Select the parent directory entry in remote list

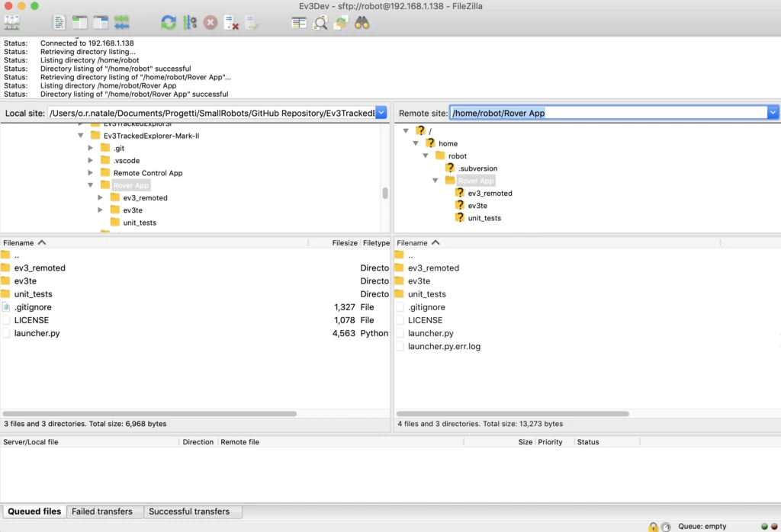tap(587, 255)
